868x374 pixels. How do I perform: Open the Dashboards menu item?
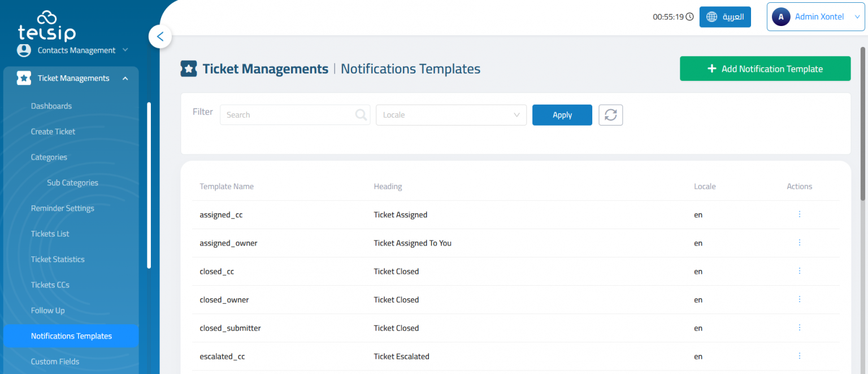(x=51, y=106)
